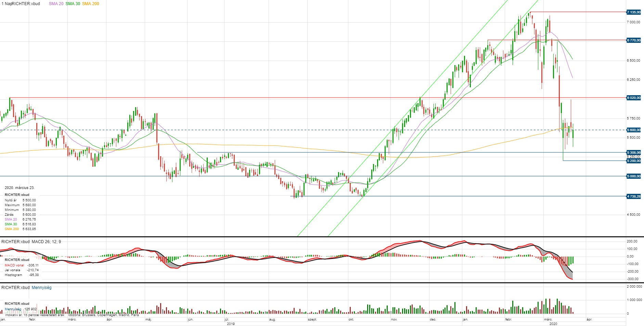
Task: Click the 5 308,06 support price tag
Action: 634,152
